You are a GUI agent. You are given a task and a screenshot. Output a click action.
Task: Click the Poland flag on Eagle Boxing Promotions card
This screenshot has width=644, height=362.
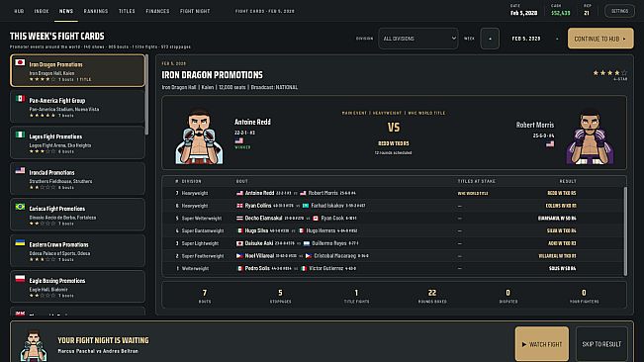point(20,279)
